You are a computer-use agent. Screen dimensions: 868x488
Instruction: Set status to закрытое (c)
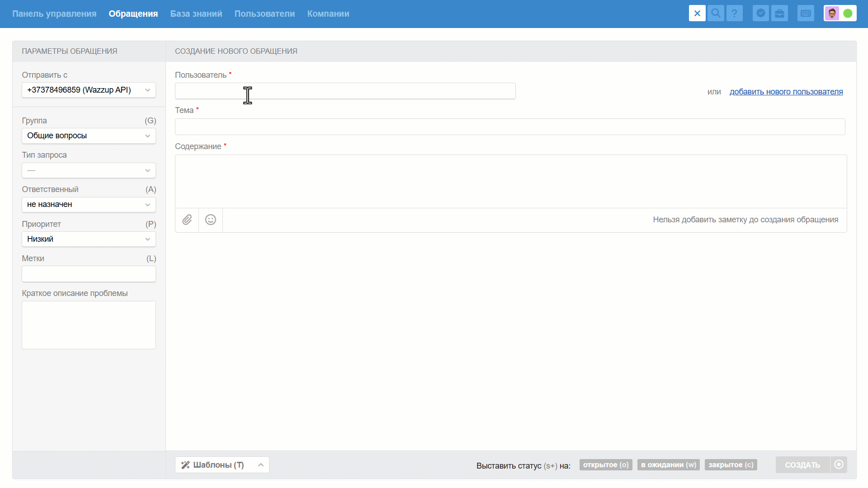(731, 465)
